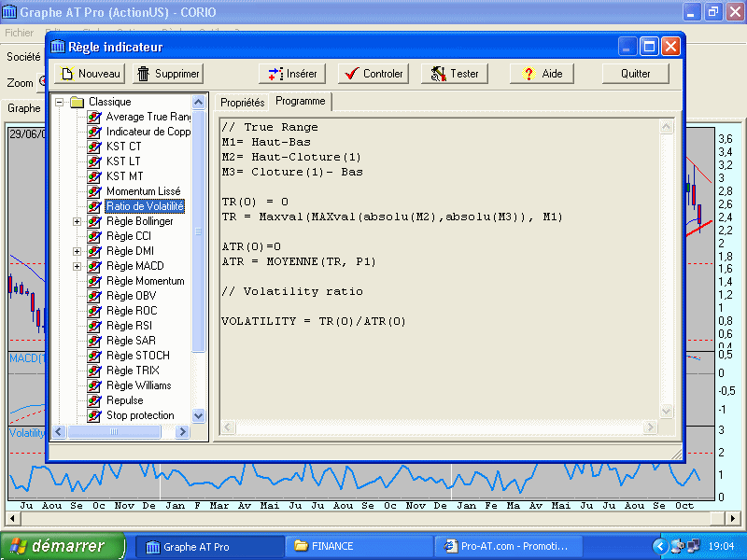Click the Règle CCI icon
This screenshot has height=560, width=747.
94,236
